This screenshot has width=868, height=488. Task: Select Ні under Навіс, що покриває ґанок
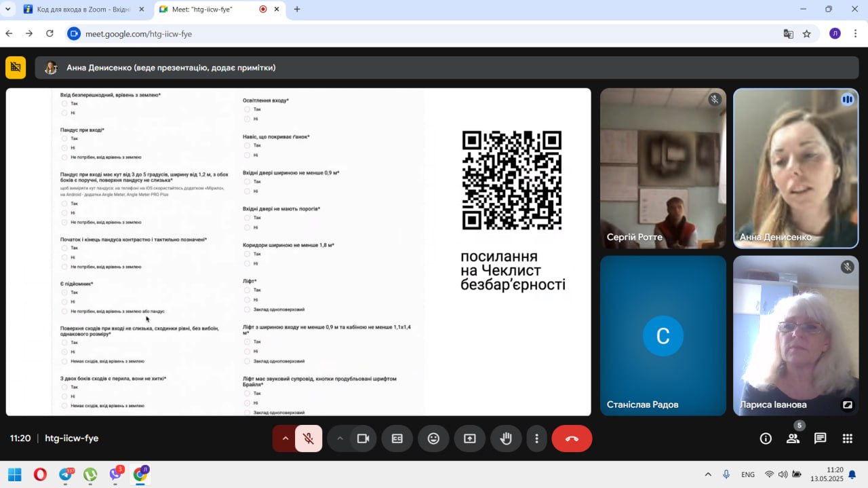pyautogui.click(x=248, y=155)
